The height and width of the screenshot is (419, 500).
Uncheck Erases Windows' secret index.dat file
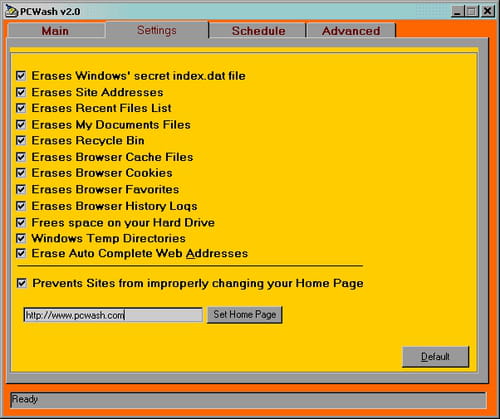[21, 76]
